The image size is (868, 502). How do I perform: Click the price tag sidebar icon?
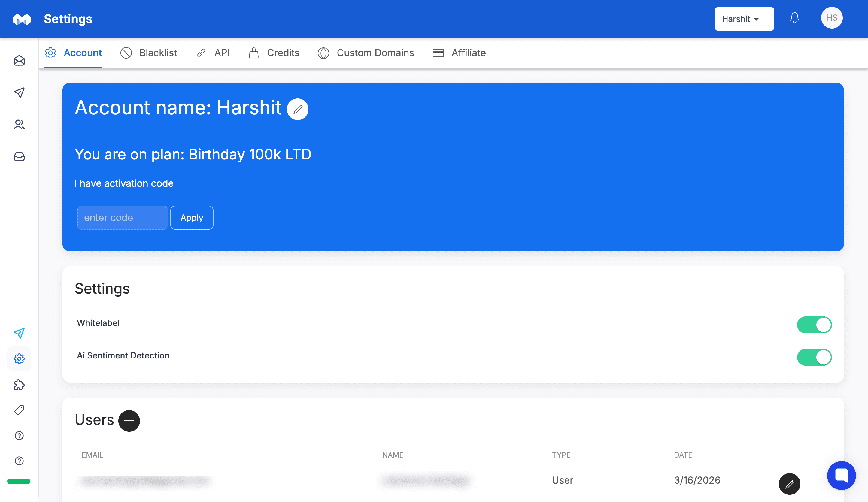(19, 410)
